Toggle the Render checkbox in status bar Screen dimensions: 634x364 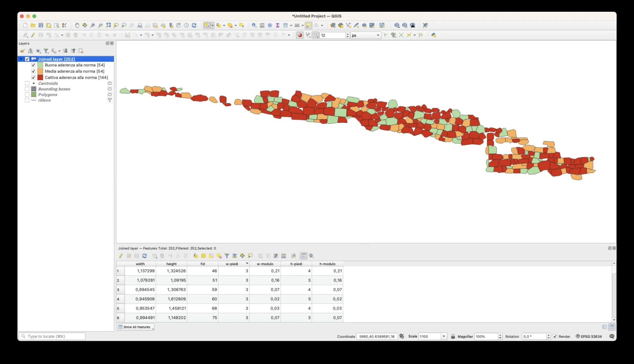click(555, 336)
